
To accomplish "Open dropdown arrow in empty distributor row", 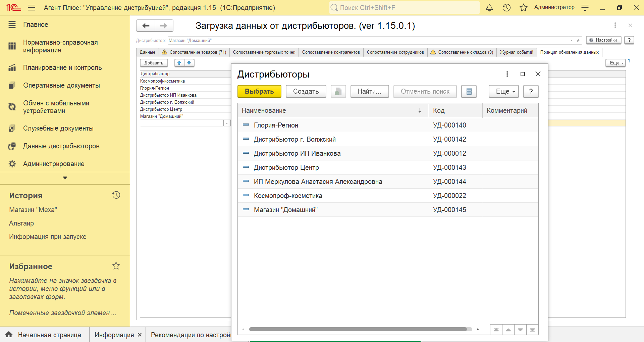I will pos(227,123).
